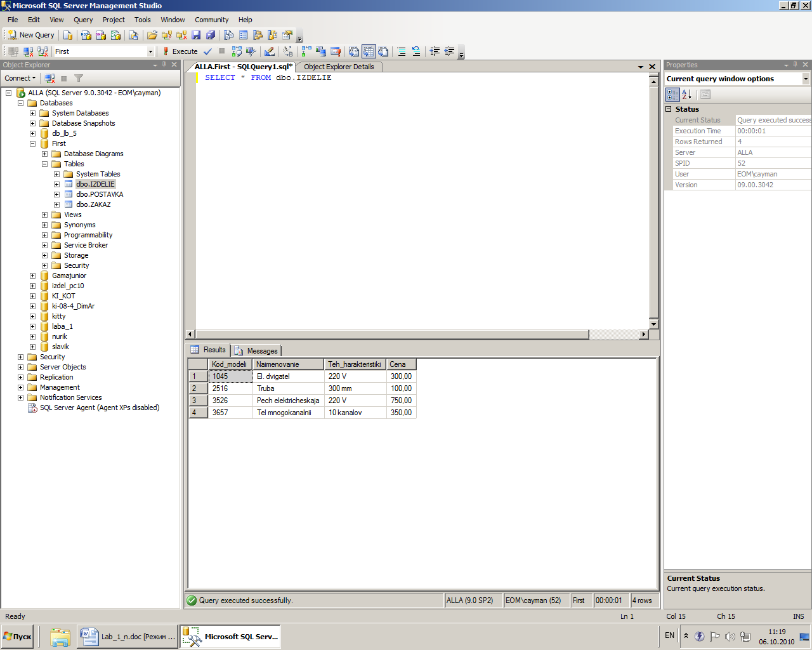Collapse the Status category in Properties

[x=668, y=109]
